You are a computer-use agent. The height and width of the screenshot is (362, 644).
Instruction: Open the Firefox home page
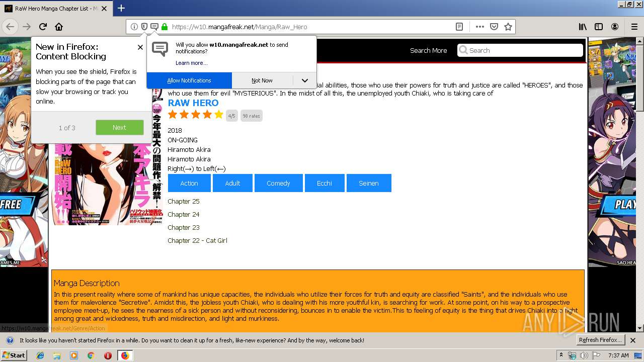tap(59, 27)
